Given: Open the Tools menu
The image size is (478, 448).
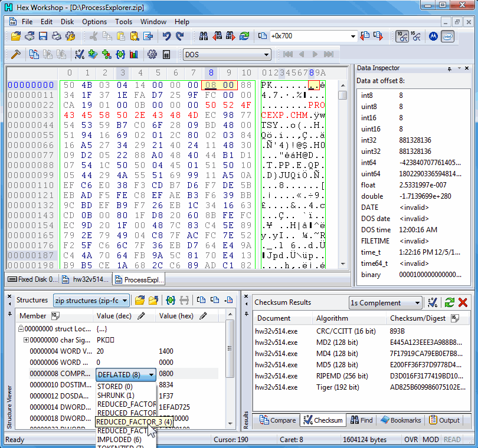Looking at the screenshot, I should click(x=123, y=22).
